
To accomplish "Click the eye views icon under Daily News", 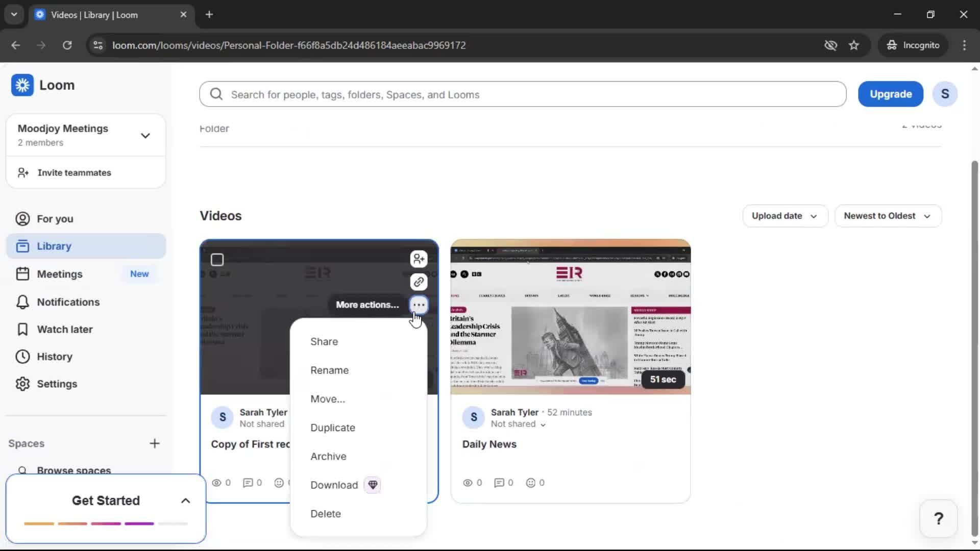I will point(469,483).
